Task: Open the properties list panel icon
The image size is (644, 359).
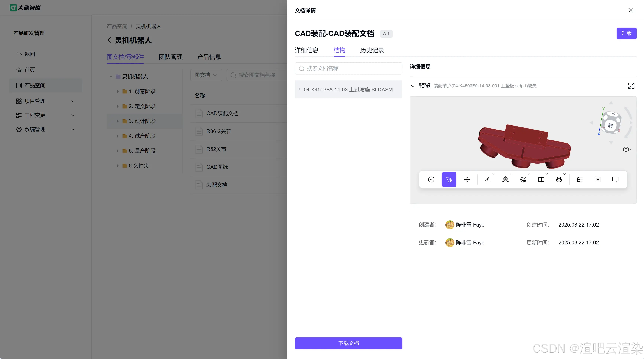Action: (x=597, y=179)
